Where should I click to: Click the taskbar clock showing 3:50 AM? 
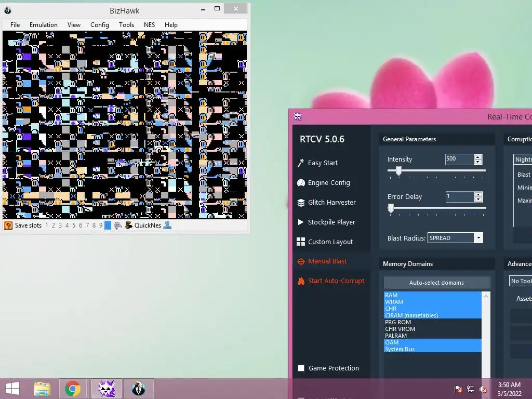(509, 389)
